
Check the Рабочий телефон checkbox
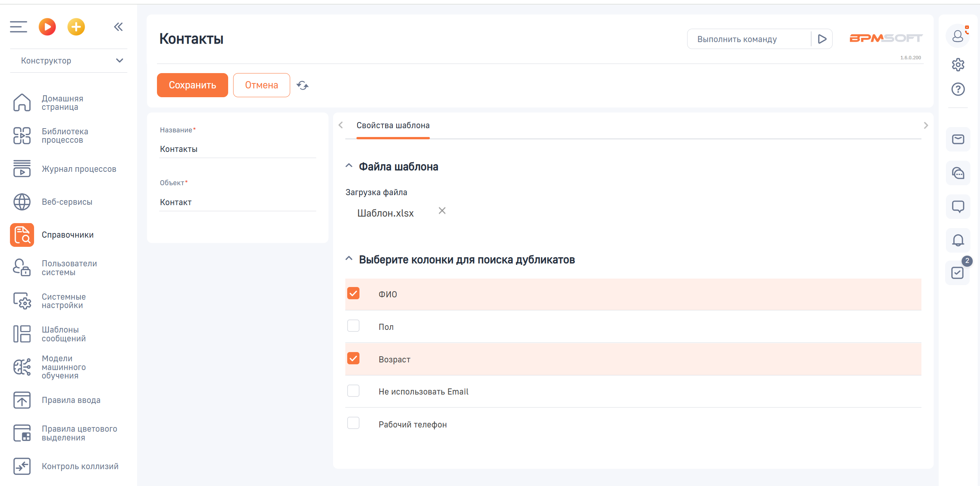[x=353, y=423]
